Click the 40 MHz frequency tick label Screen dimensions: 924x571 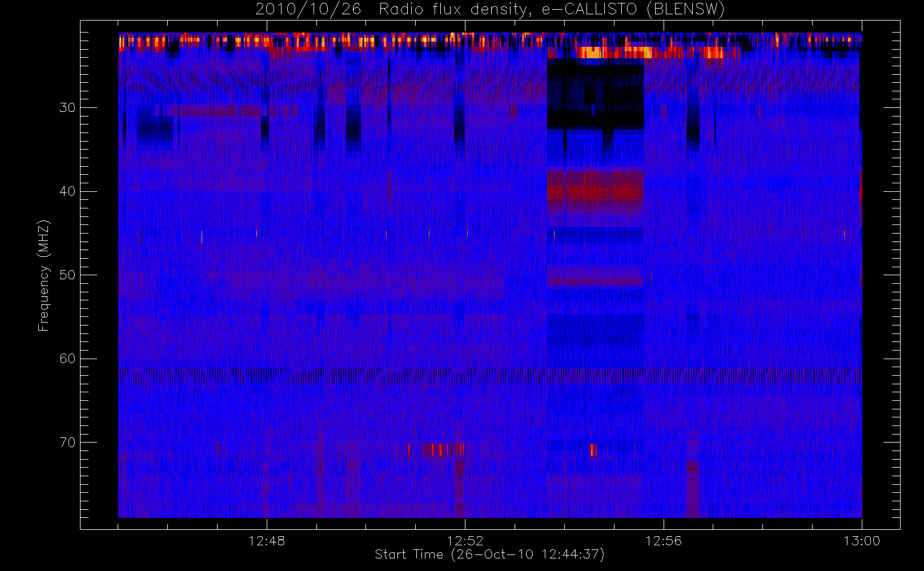click(x=67, y=191)
